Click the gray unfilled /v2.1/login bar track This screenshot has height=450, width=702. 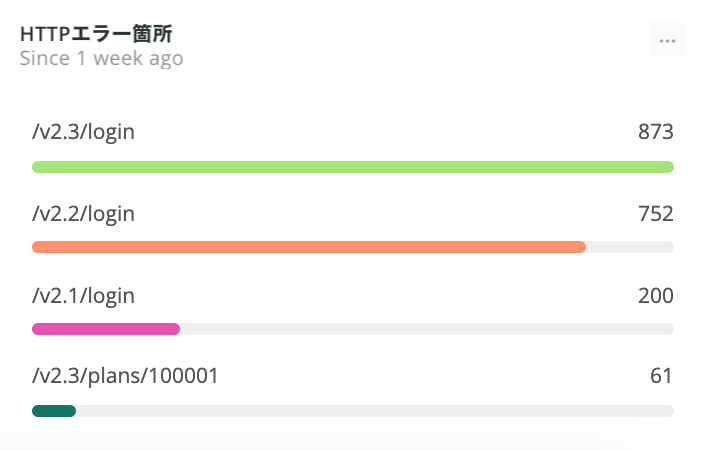(426, 329)
